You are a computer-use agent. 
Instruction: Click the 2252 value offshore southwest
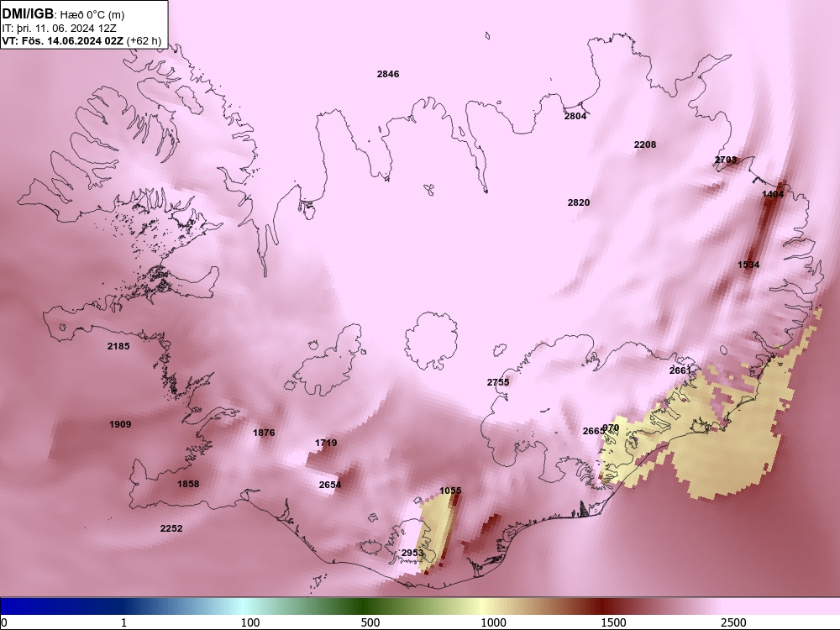pyautogui.click(x=171, y=528)
